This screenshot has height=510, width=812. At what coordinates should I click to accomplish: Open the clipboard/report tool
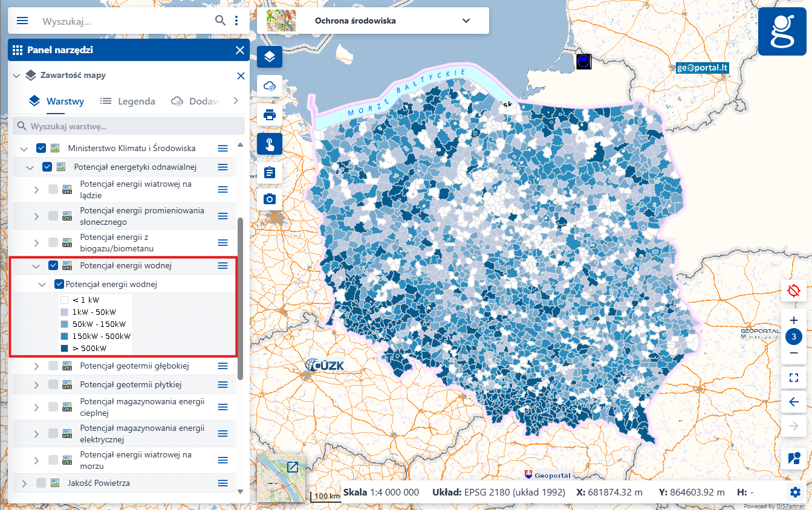click(269, 172)
